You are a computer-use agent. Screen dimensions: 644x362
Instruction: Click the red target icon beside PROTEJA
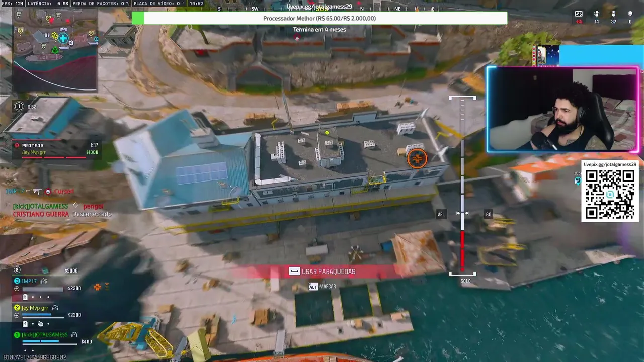(17, 145)
